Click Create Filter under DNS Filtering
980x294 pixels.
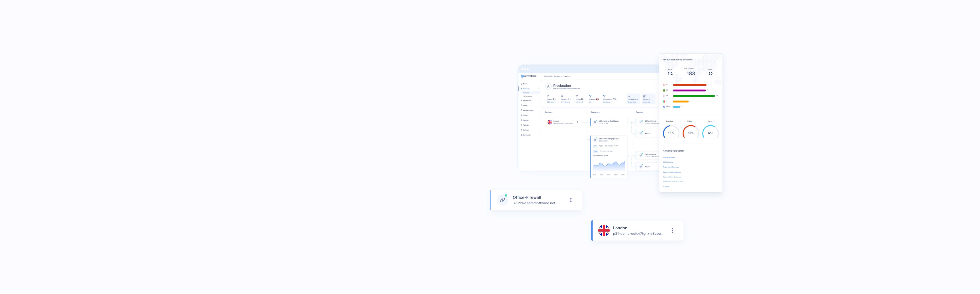tap(632, 102)
